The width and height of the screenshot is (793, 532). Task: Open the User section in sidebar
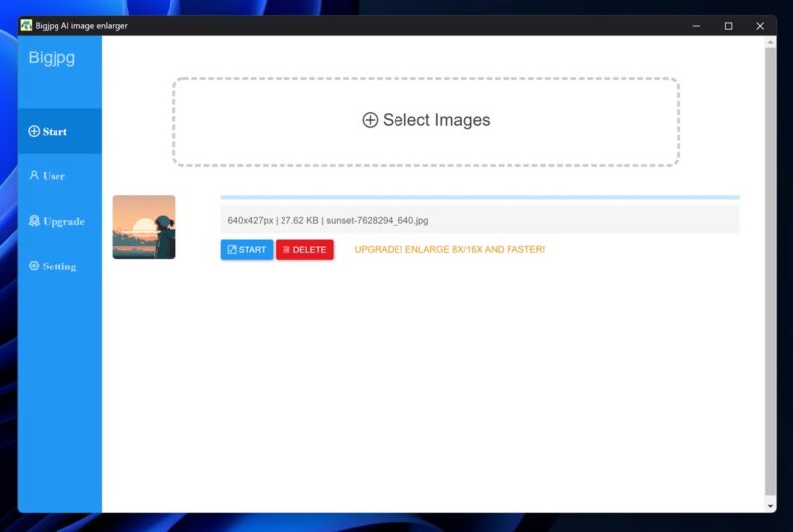coord(59,175)
